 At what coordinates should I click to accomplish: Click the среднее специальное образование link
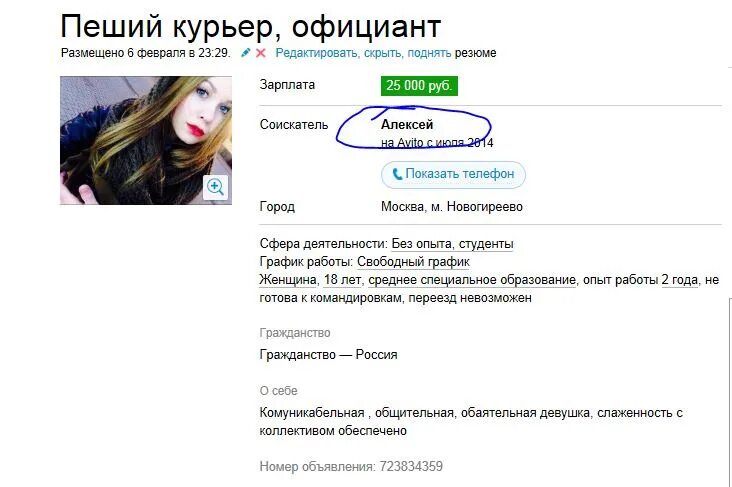click(x=472, y=280)
